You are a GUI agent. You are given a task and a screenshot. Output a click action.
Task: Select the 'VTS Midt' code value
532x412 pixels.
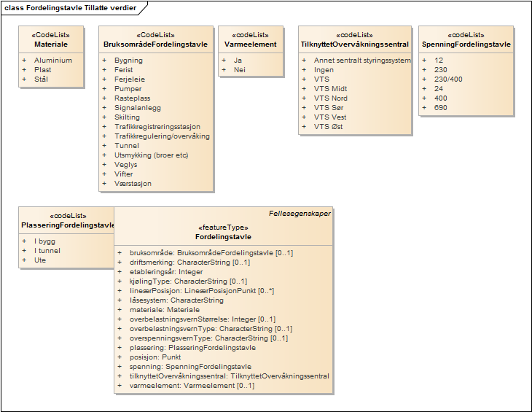point(331,89)
